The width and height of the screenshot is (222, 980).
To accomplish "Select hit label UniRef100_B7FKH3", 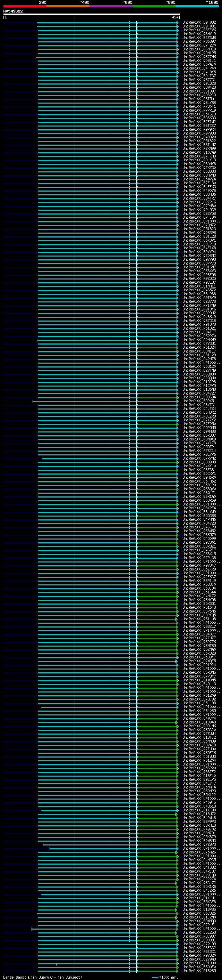I will click(x=199, y=156).
